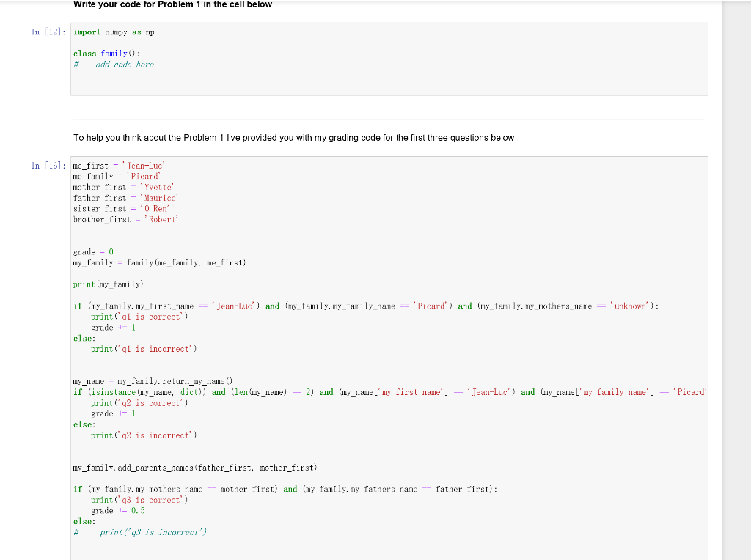The width and height of the screenshot is (751, 560).
Task: Click the 'grade += 0.5' line
Action: click(118, 511)
